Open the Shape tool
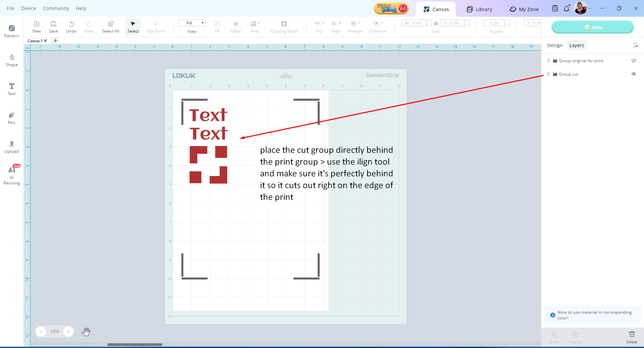This screenshot has width=644, height=348. [x=11, y=60]
